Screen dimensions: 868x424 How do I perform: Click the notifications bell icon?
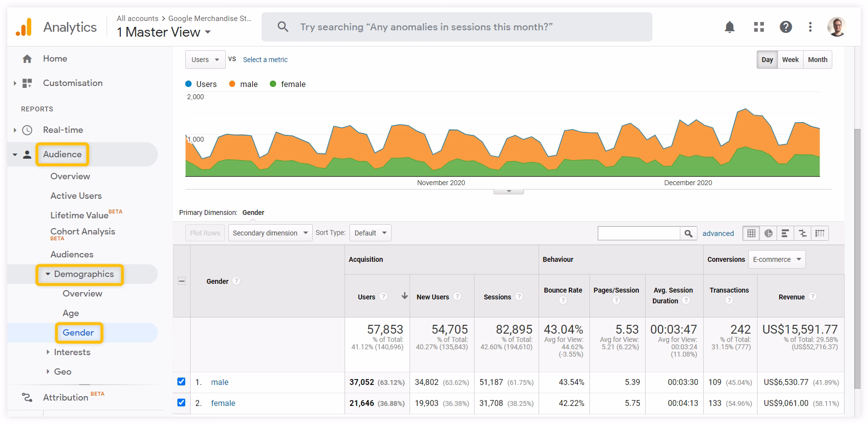(729, 27)
